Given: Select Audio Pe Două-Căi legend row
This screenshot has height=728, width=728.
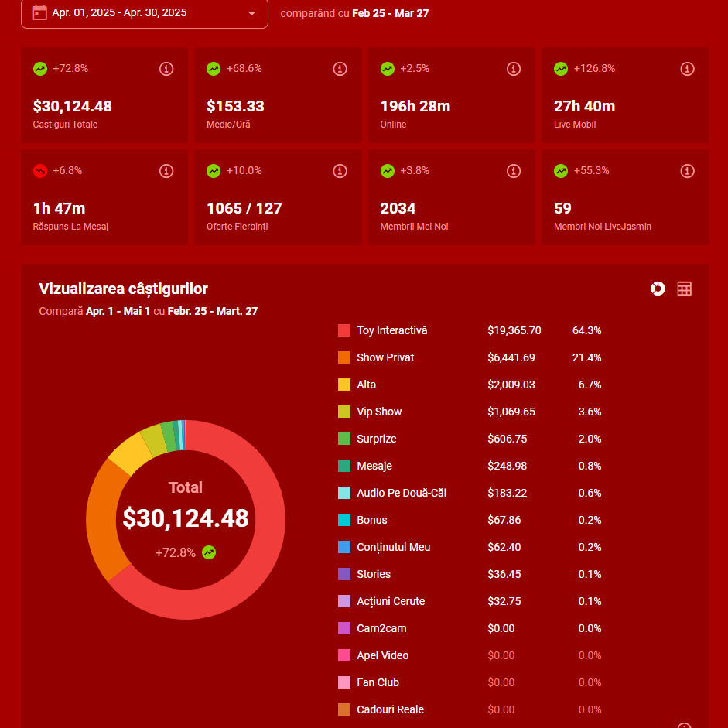Looking at the screenshot, I should 401,494.
